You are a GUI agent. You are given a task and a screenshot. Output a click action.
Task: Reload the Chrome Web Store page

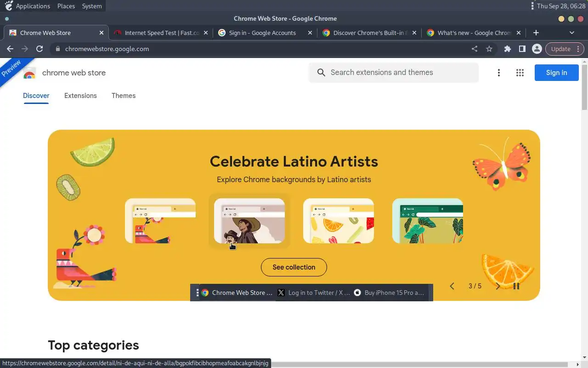coord(40,49)
